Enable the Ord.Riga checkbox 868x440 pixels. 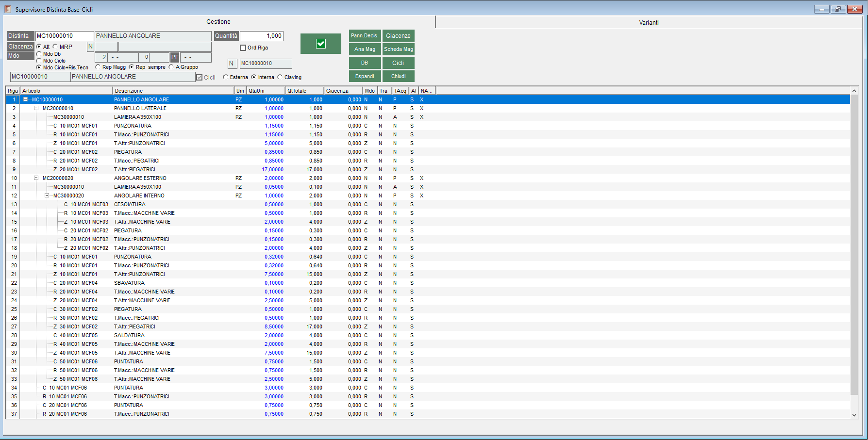point(243,48)
